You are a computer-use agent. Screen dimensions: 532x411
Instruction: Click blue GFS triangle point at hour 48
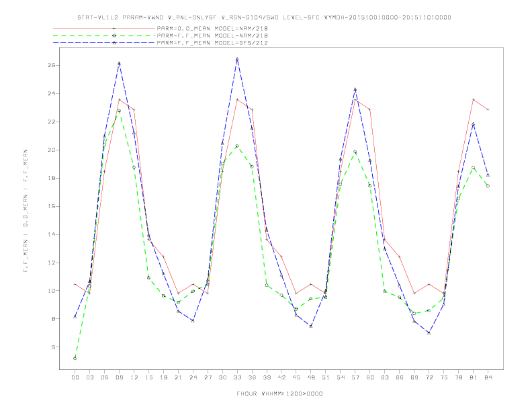click(311, 326)
